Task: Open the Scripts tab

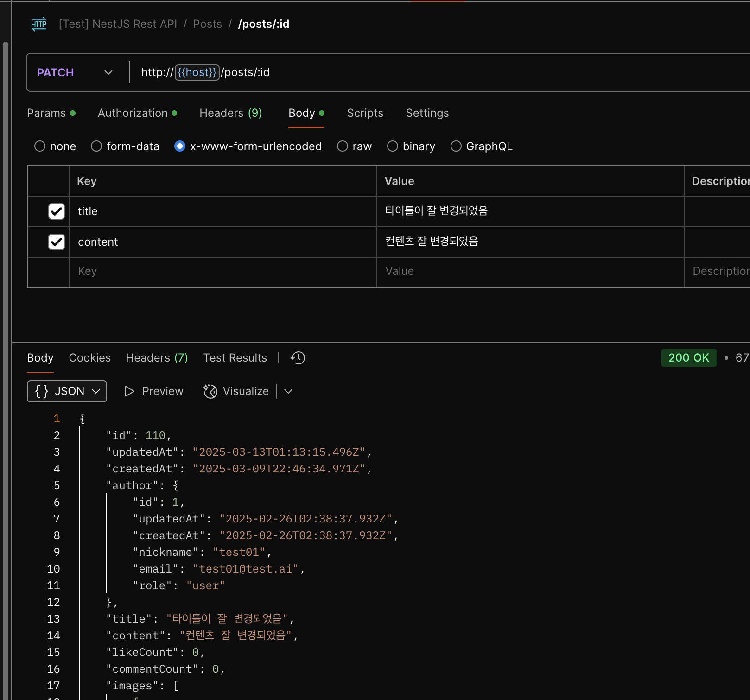Action: [365, 113]
